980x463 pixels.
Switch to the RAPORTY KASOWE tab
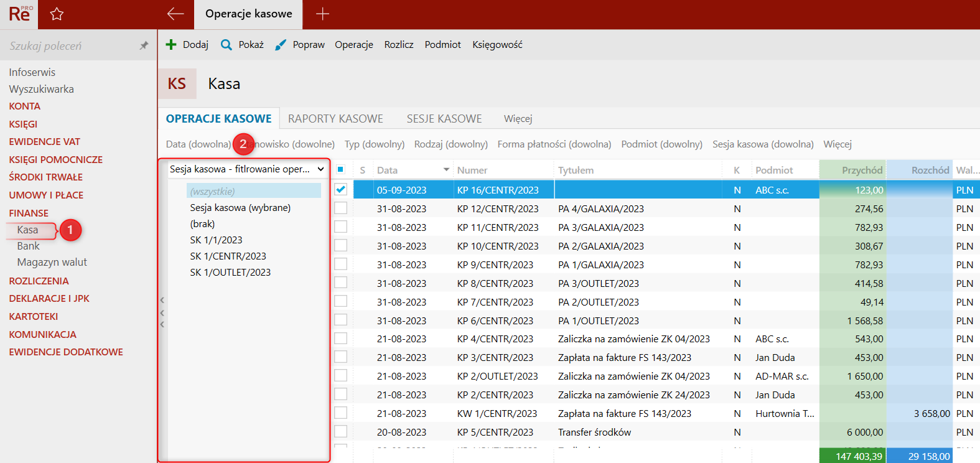335,119
